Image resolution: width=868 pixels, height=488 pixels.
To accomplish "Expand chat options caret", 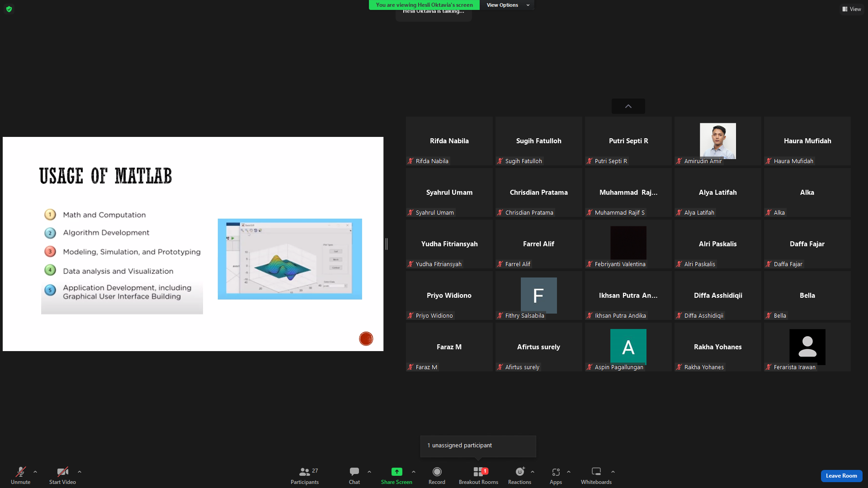I will [x=369, y=472].
